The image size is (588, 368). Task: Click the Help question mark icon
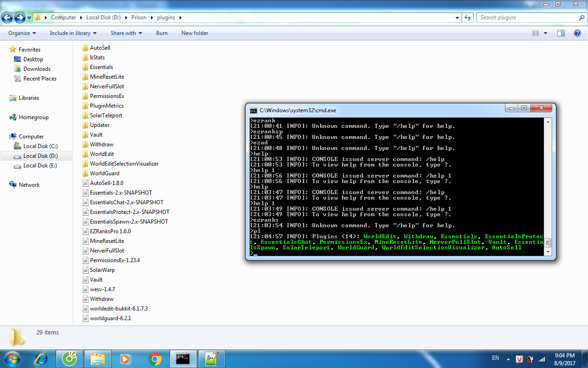click(x=578, y=33)
